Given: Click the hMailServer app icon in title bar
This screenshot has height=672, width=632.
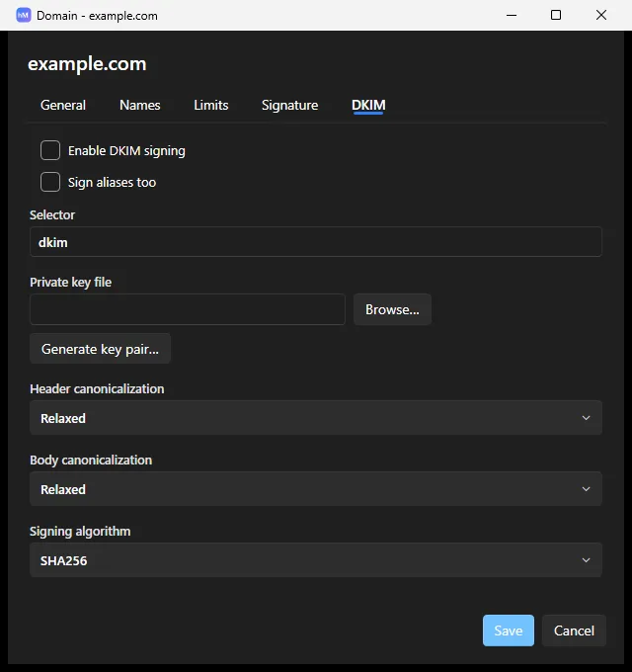Looking at the screenshot, I should (23, 16).
